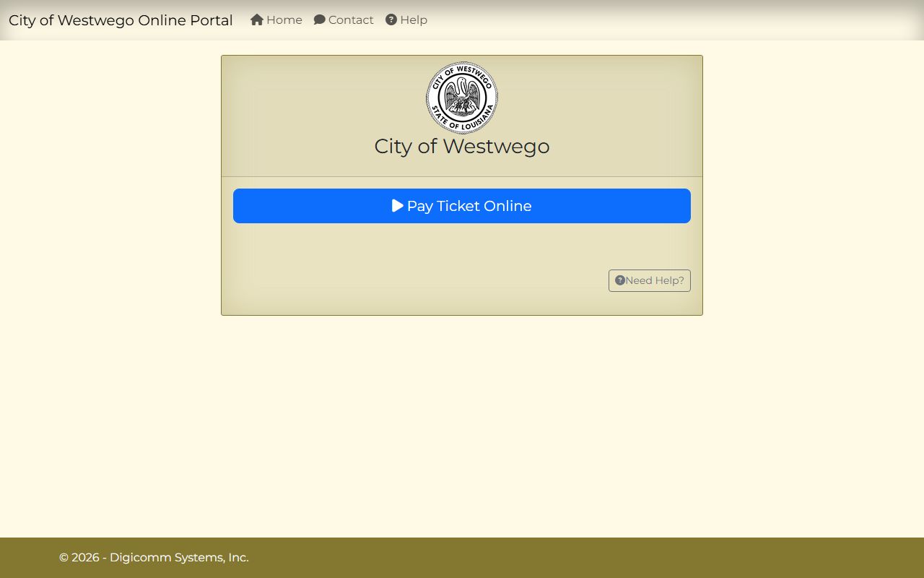Screen dimensions: 924x578
Task: Go to the Home nav item
Action: 276,20
